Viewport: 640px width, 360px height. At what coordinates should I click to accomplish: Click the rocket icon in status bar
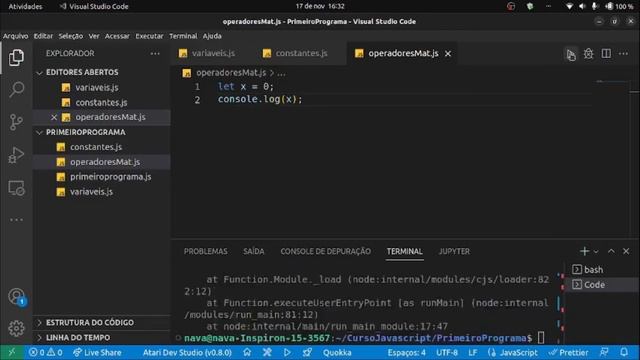(x=307, y=352)
